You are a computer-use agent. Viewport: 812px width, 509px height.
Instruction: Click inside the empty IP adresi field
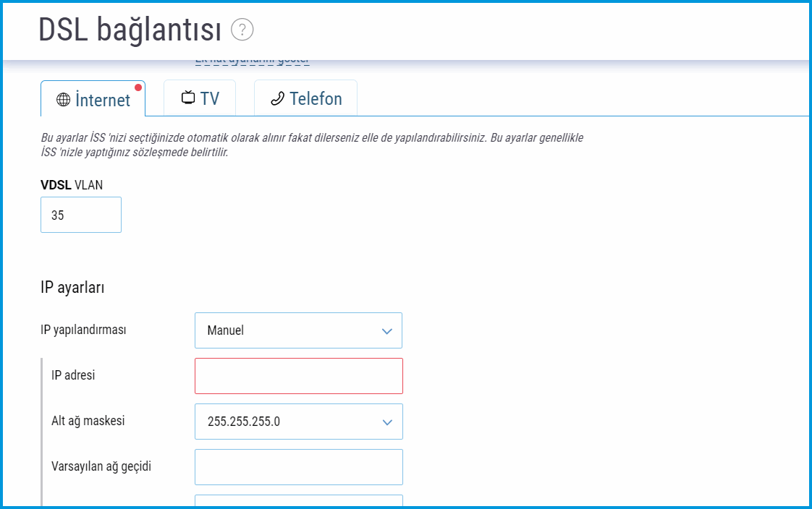[x=298, y=376]
